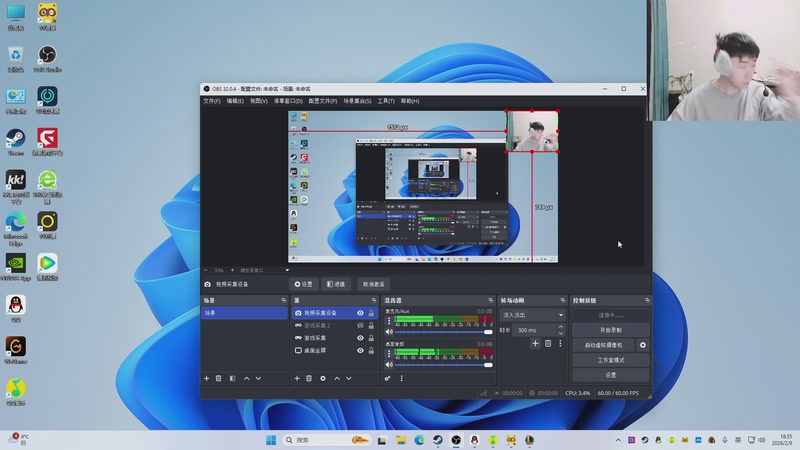Open source properties gear in Sources panel
The image size is (800, 450).
pyautogui.click(x=323, y=379)
